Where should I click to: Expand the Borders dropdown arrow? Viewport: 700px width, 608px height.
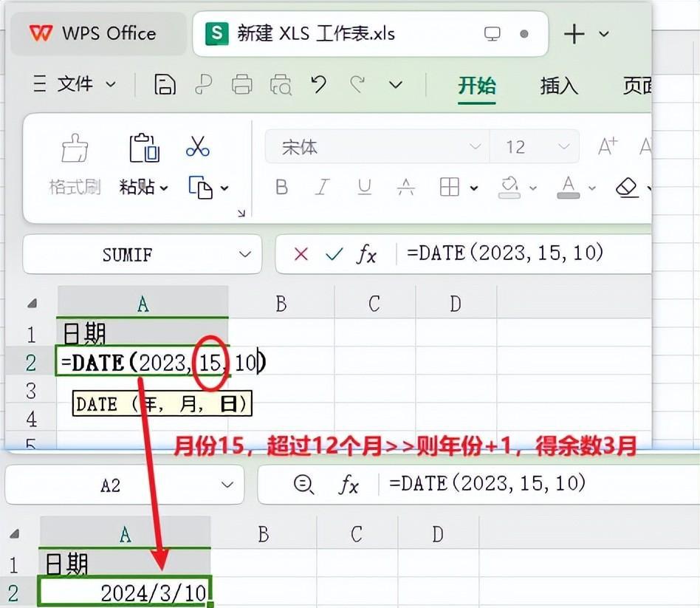[x=474, y=188]
